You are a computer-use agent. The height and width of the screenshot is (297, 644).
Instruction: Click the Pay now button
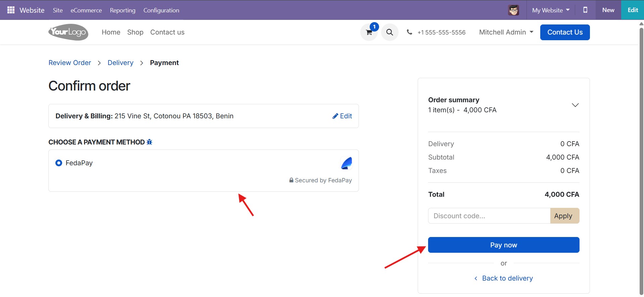coord(504,245)
